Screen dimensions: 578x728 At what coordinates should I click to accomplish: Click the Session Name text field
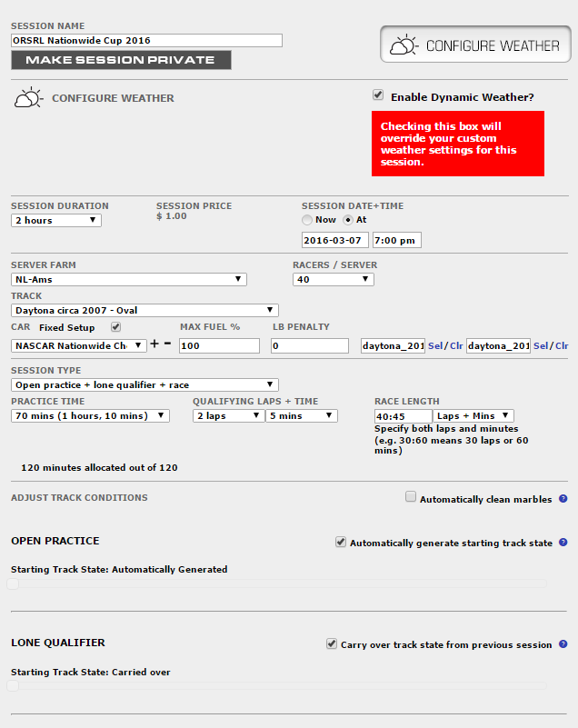(146, 41)
